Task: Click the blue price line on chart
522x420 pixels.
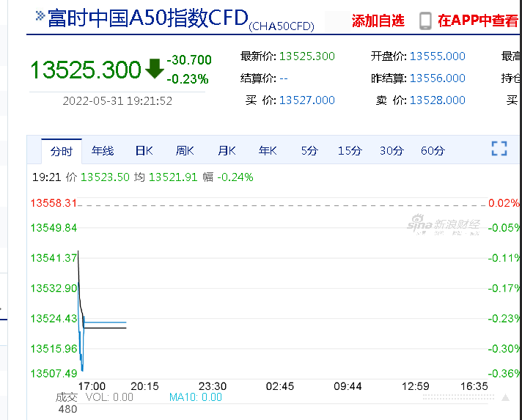Action: click(x=105, y=323)
